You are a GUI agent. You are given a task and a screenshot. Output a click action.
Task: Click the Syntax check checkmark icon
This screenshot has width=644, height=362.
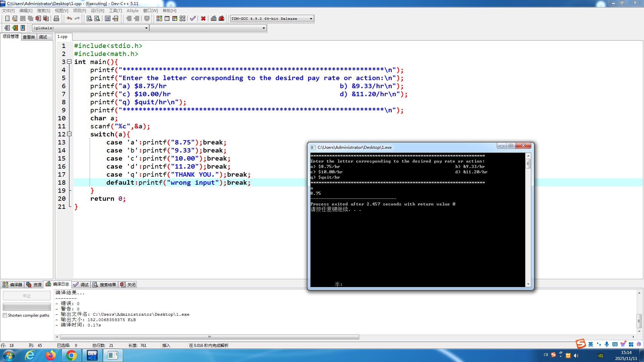tap(193, 18)
